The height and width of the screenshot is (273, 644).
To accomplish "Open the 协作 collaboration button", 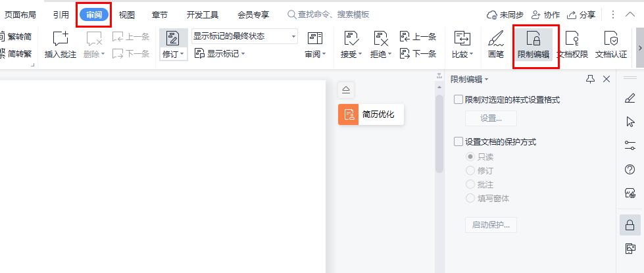I will [545, 15].
